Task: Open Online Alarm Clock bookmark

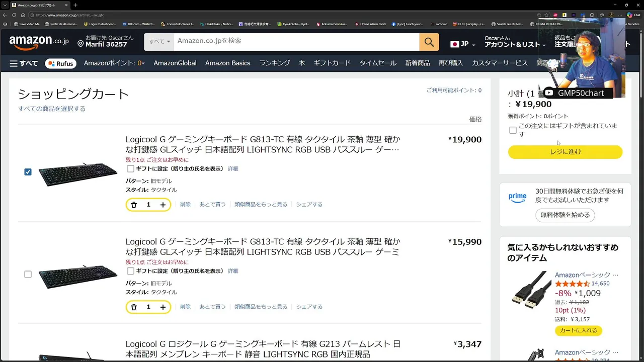Action: tap(370, 24)
